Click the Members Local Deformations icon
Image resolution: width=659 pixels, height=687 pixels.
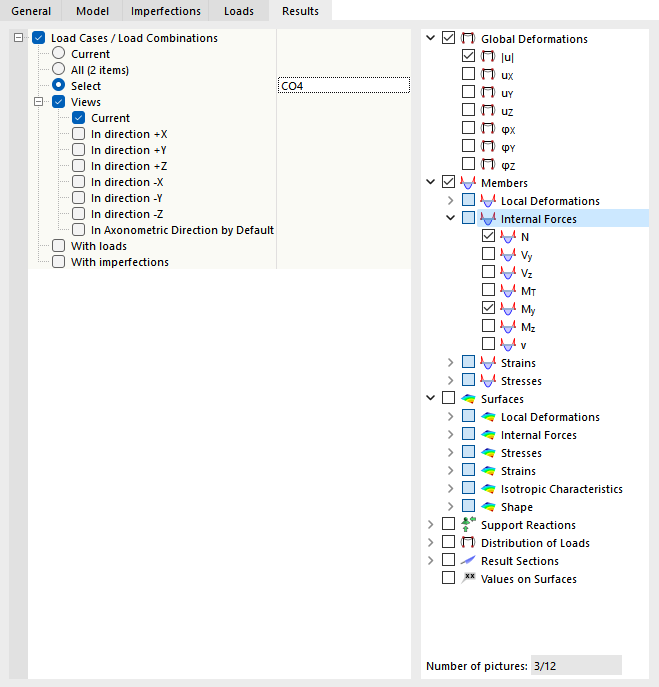pos(488,201)
